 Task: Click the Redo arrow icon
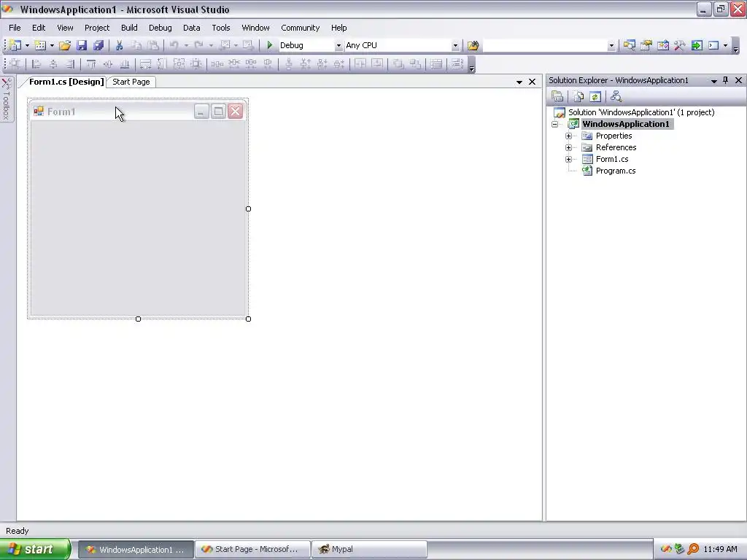(198, 45)
